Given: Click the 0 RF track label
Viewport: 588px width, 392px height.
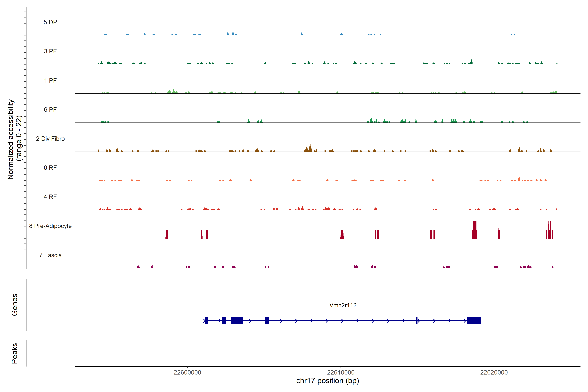Looking at the screenshot, I should (50, 168).
